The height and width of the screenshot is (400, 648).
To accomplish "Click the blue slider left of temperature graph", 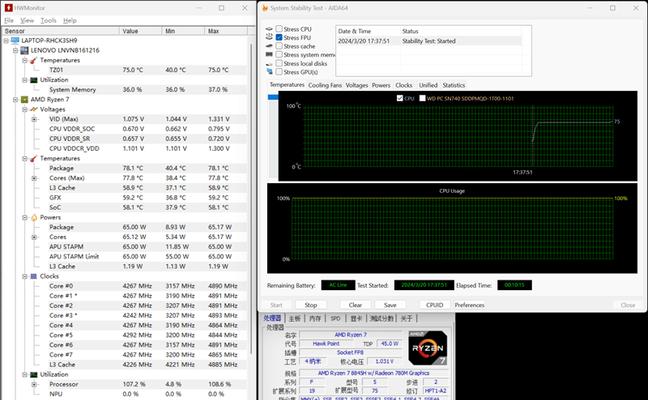I will [x=273, y=97].
